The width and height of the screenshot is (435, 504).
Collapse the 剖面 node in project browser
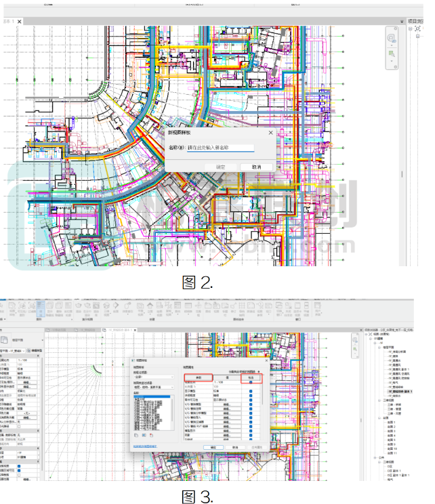(379, 418)
